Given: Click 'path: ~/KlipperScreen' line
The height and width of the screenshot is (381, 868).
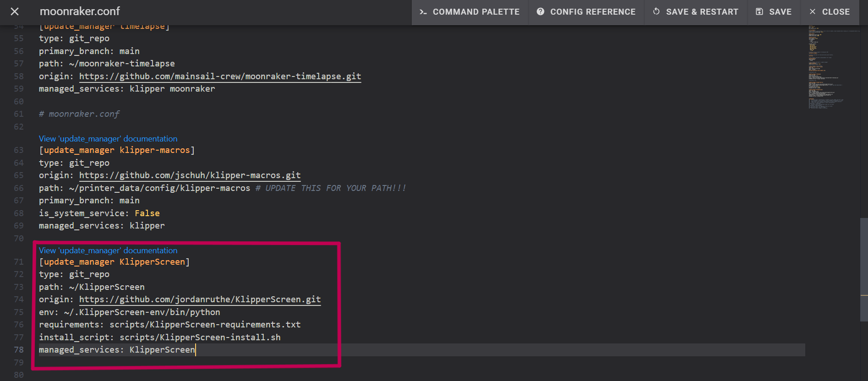Looking at the screenshot, I should click(x=92, y=287).
